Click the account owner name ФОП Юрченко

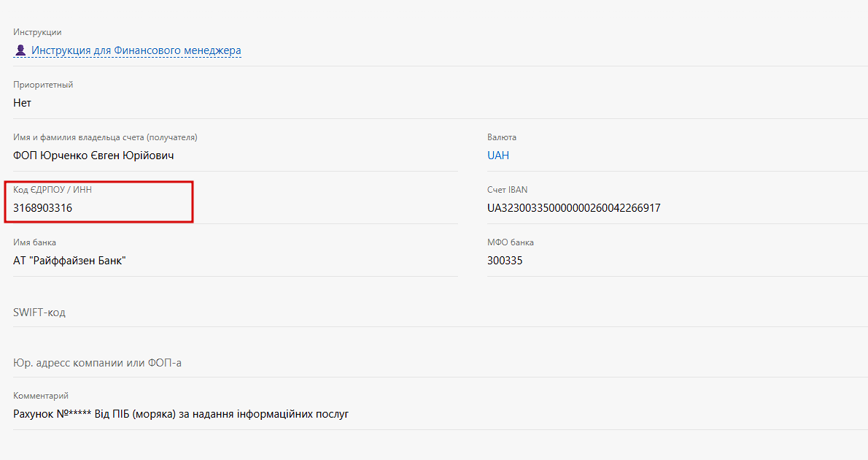coord(93,156)
